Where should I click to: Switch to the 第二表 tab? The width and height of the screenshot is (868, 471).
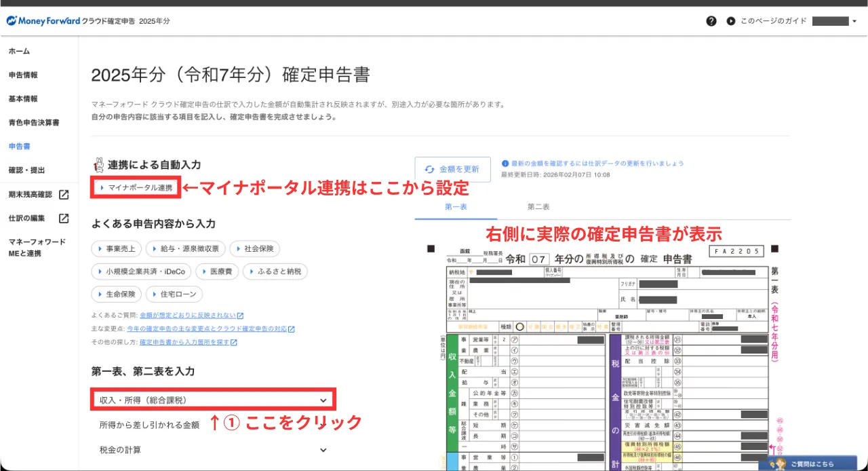coord(538,207)
